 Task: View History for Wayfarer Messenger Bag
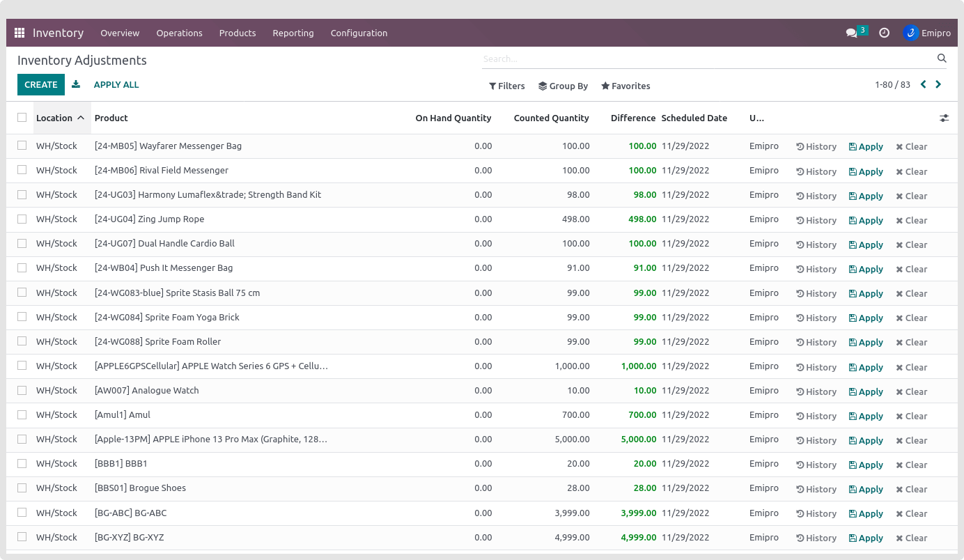pos(816,146)
